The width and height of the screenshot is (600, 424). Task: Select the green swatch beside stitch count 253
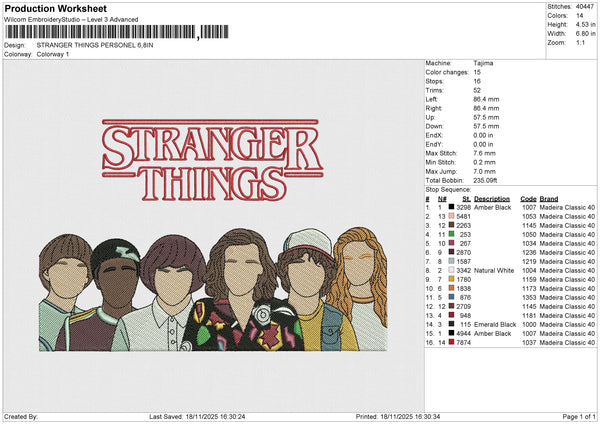tap(451, 234)
